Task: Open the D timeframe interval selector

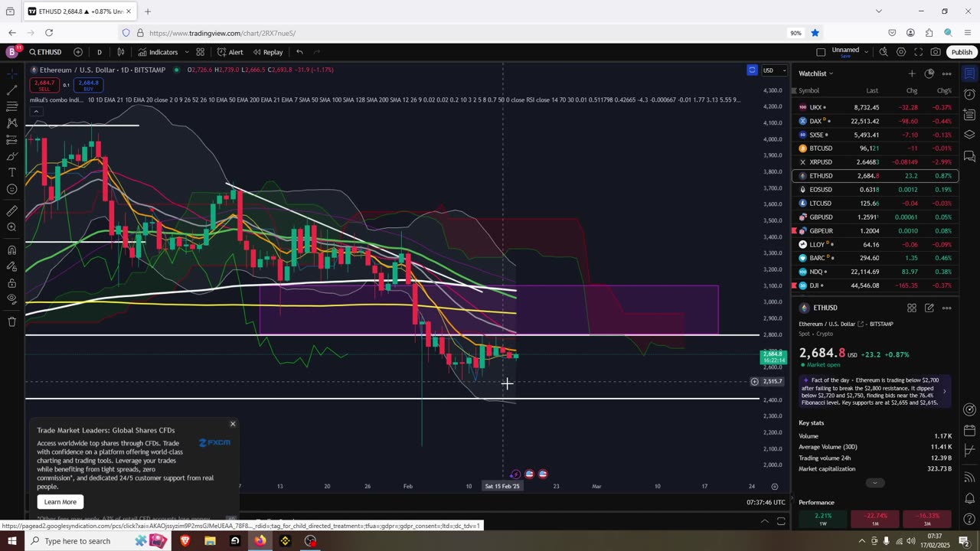Action: (99, 52)
